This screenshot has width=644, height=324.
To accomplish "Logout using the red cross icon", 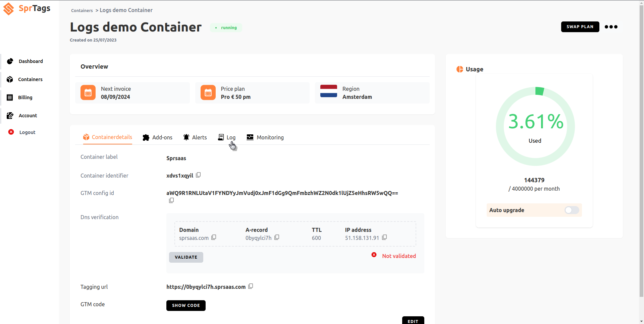I will (11, 132).
